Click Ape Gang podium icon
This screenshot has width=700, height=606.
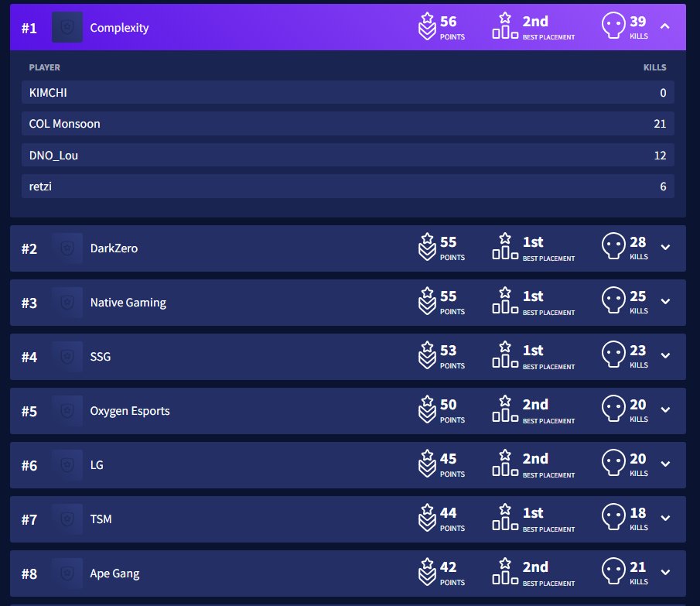click(505, 571)
